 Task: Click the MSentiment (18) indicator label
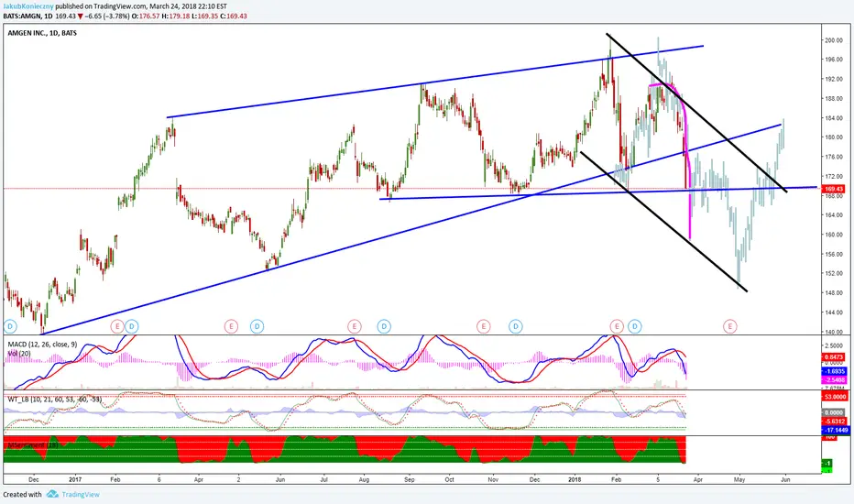[x=33, y=445]
